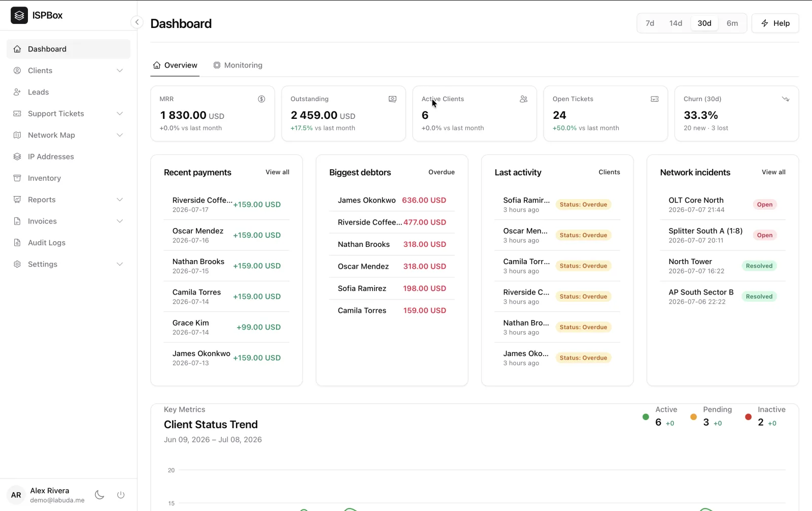Open Inventory in the sidebar
This screenshot has width=812, height=511.
pos(69,178)
